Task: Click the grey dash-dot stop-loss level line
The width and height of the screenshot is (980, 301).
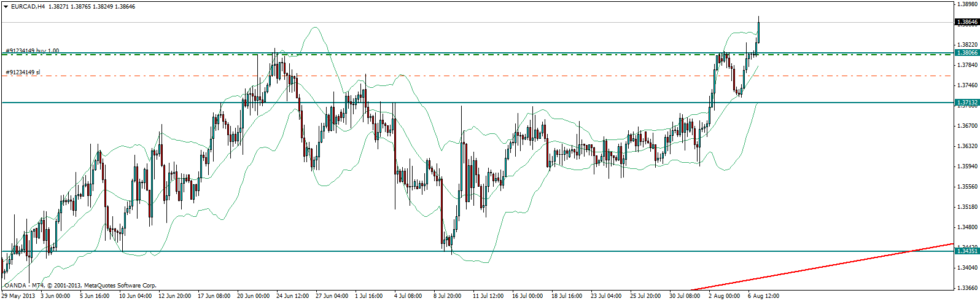Action: click(x=476, y=76)
